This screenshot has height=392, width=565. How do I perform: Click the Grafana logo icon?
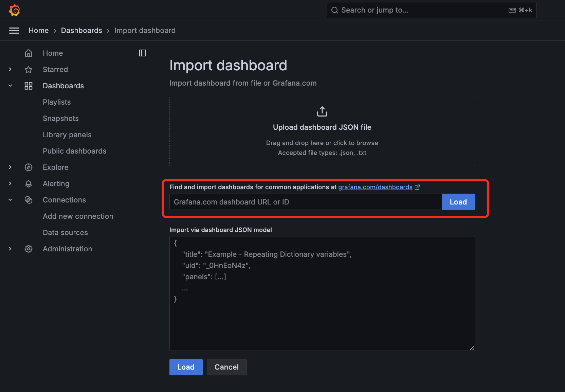coord(14,10)
